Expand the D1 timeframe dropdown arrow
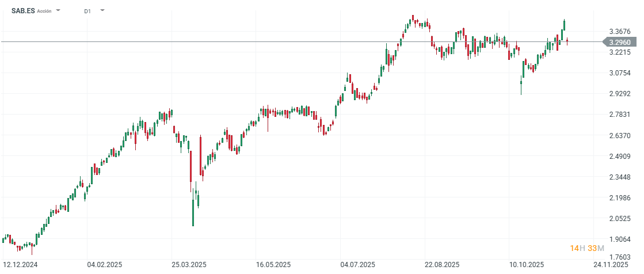Viewport: 644px width, 274px height. [102, 10]
